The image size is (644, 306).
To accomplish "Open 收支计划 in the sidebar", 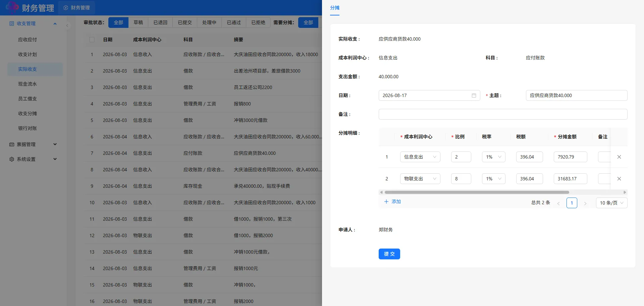I will [x=35, y=54].
